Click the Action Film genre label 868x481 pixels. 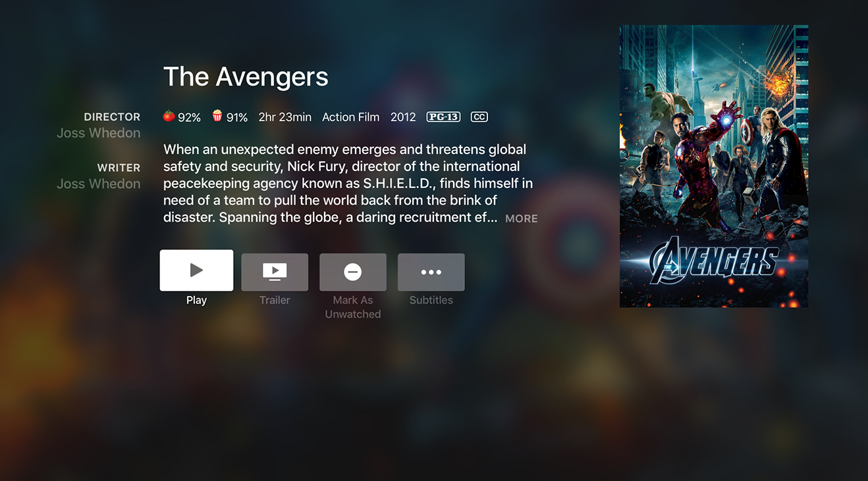click(x=350, y=117)
